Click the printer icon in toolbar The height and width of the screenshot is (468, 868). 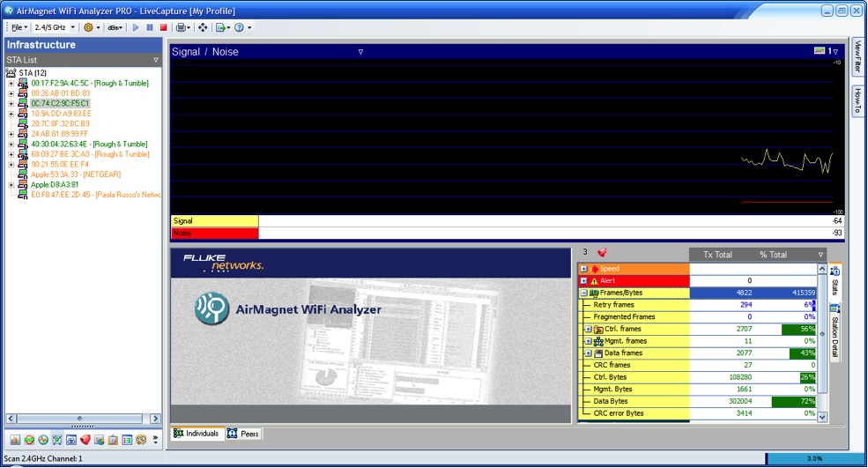181,27
